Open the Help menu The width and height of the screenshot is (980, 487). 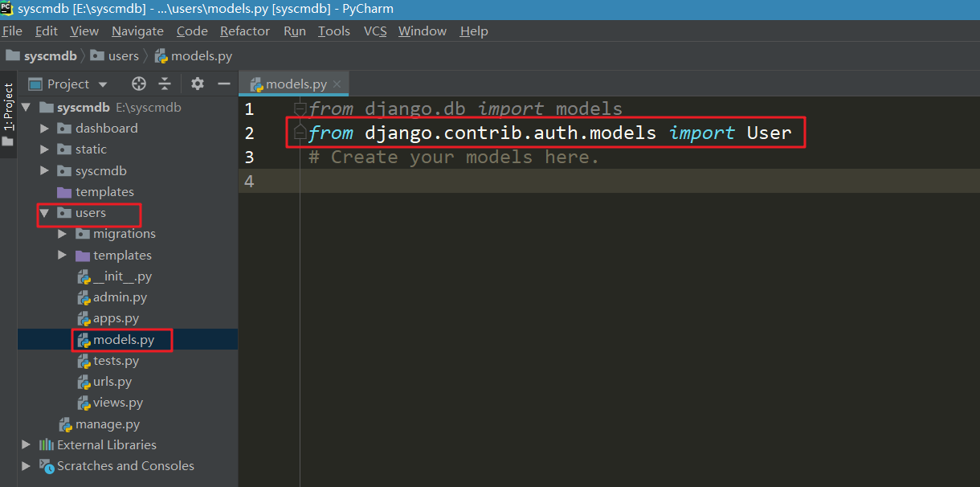(474, 31)
